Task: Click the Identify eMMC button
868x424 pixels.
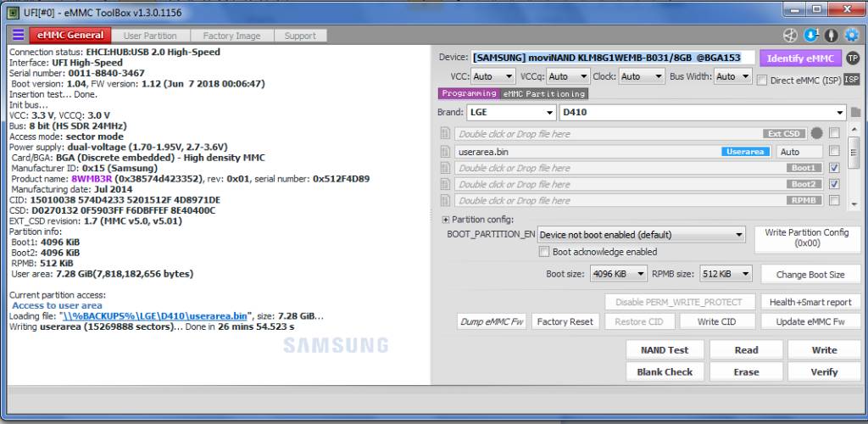Action: 800,59
